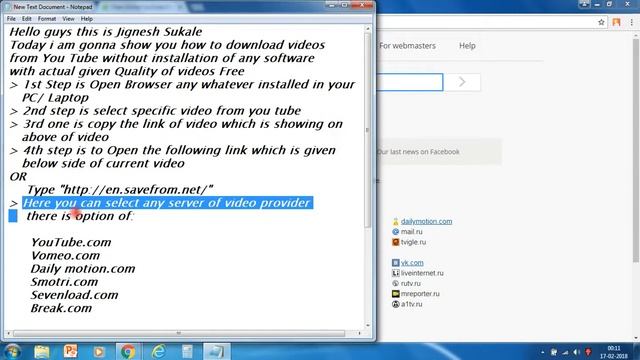Open File Explorer from the taskbar
The height and width of the screenshot is (360, 640).
pyautogui.click(x=42, y=351)
